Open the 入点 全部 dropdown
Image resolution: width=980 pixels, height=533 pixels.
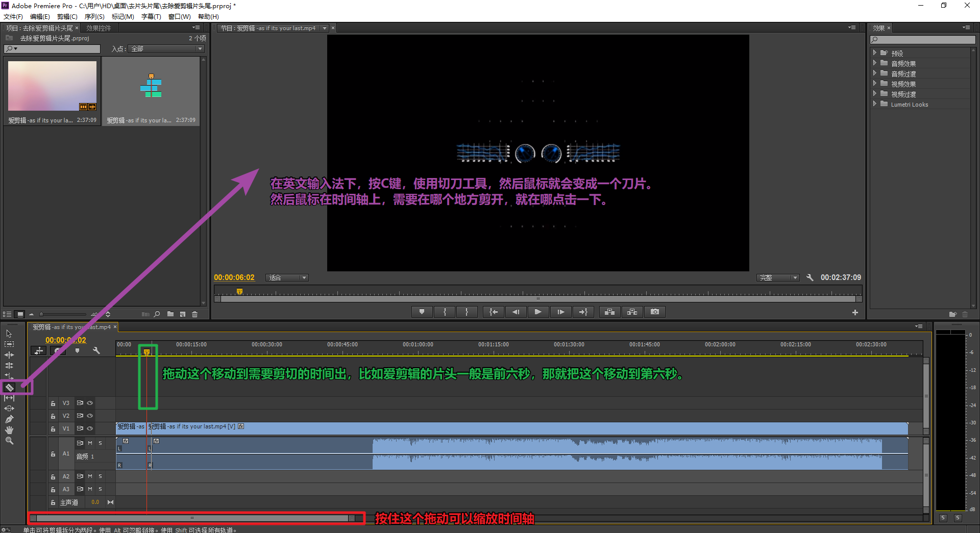pyautogui.click(x=166, y=49)
